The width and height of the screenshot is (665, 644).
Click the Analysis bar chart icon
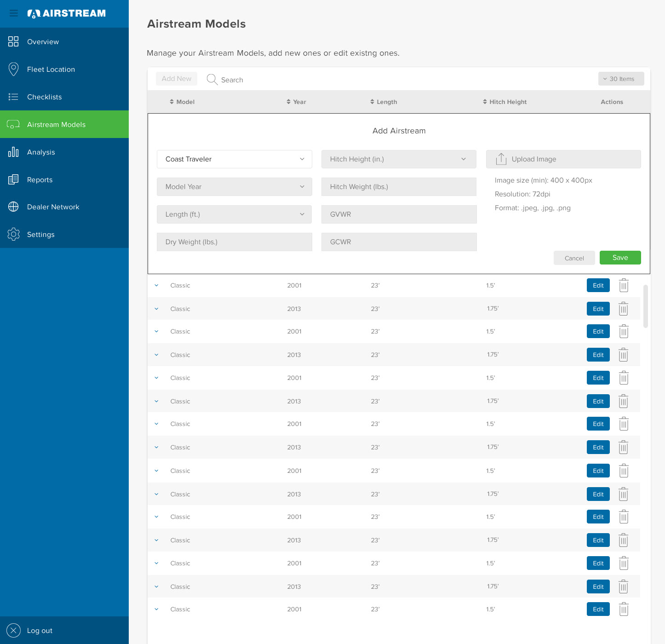coord(13,152)
